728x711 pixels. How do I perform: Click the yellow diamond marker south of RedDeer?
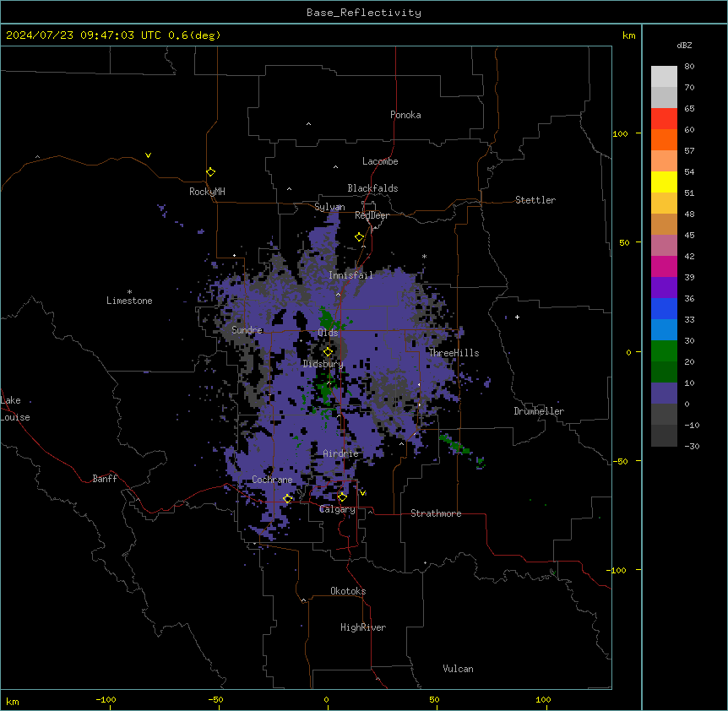point(359,237)
